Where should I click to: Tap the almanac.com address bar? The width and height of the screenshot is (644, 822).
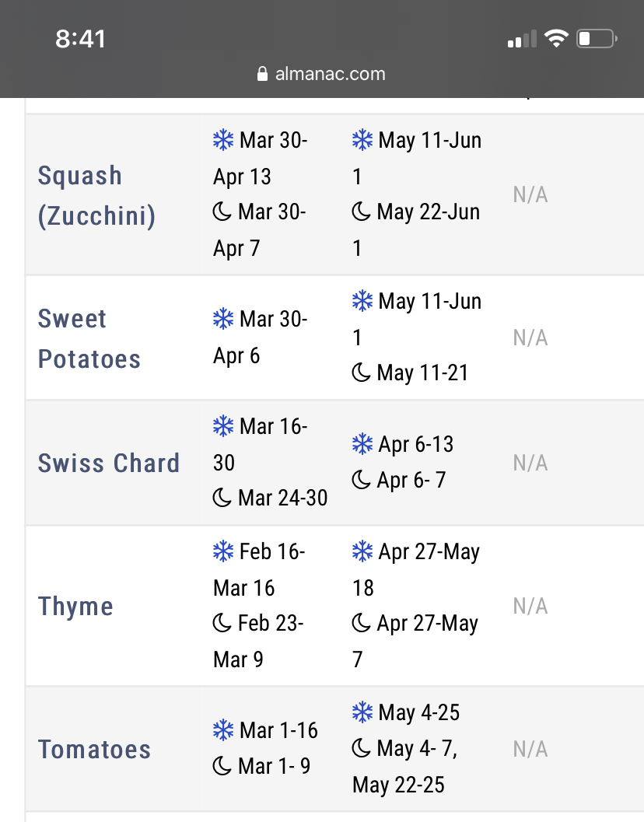point(321,74)
